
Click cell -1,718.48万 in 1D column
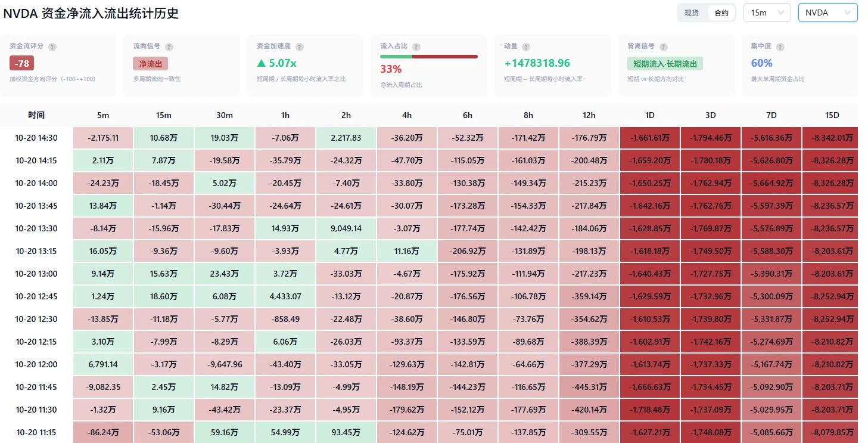coord(650,410)
